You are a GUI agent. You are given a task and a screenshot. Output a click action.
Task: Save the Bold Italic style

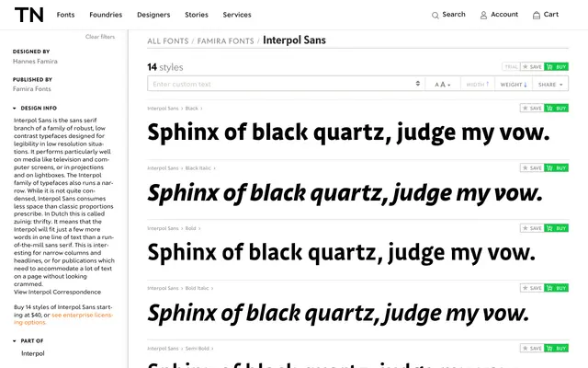click(532, 288)
